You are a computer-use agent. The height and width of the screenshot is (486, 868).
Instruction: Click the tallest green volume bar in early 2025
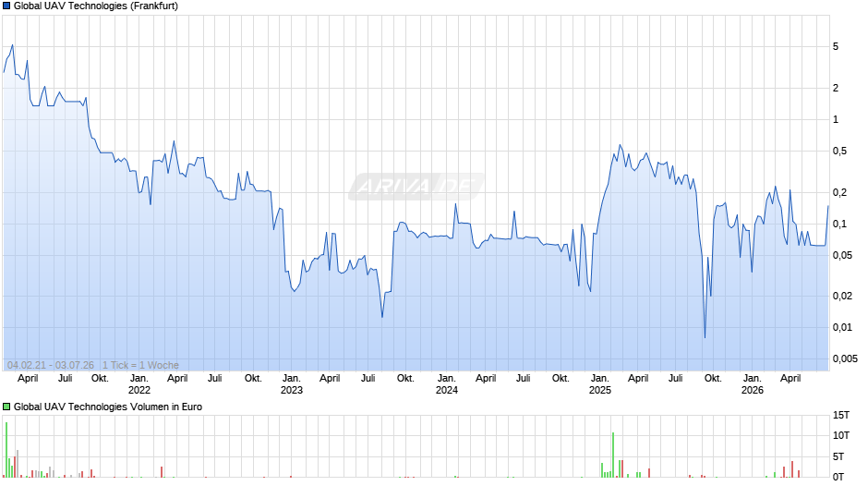click(613, 455)
